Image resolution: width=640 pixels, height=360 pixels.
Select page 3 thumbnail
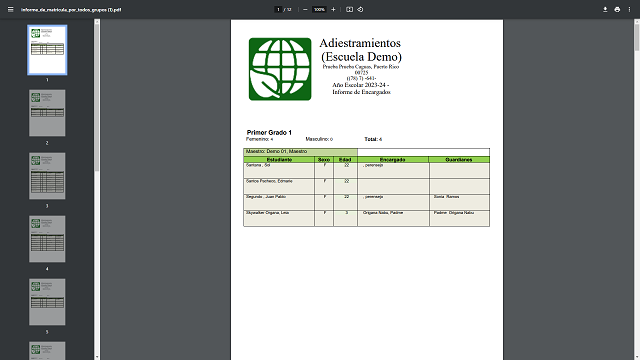pos(47,176)
